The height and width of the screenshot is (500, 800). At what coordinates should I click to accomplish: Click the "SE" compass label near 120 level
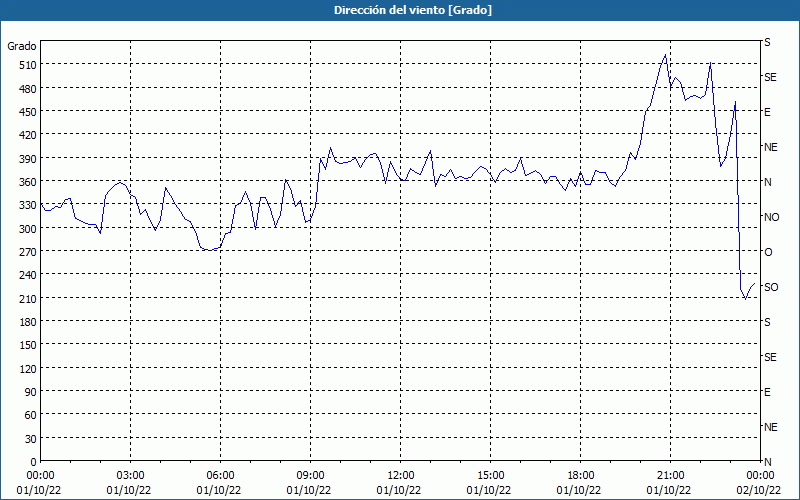coord(770,357)
